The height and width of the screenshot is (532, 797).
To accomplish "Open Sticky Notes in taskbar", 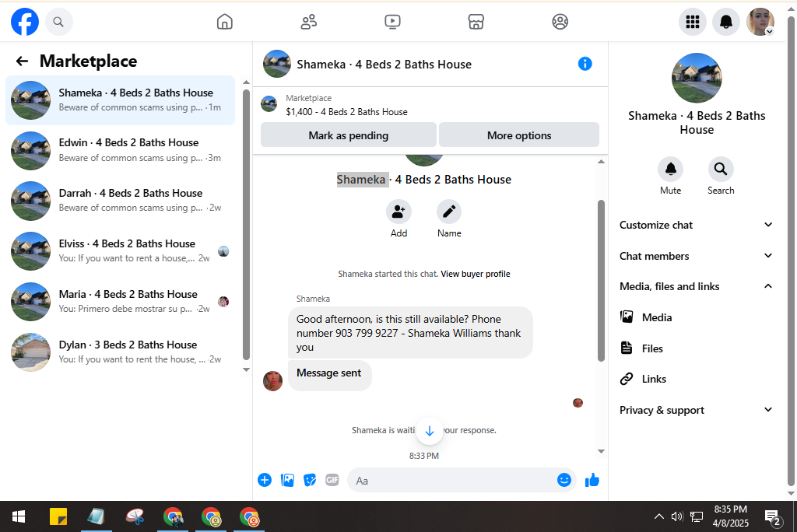I will coord(58,517).
